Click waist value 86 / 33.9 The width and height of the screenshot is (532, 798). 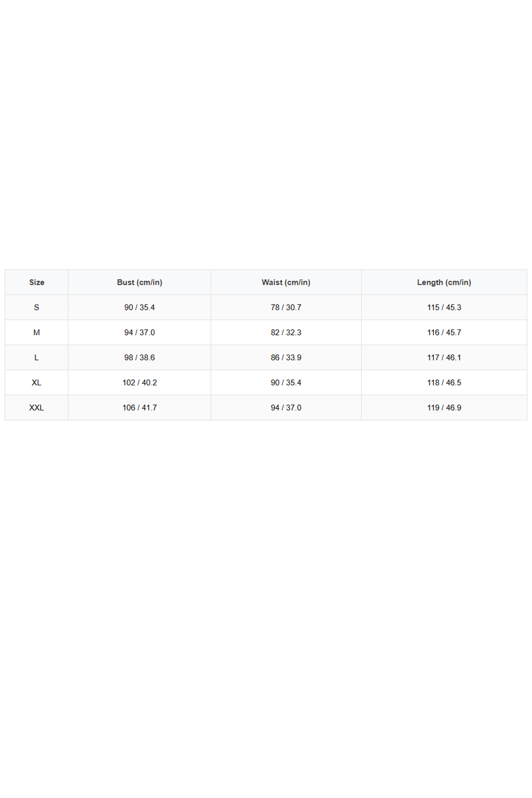click(x=286, y=357)
